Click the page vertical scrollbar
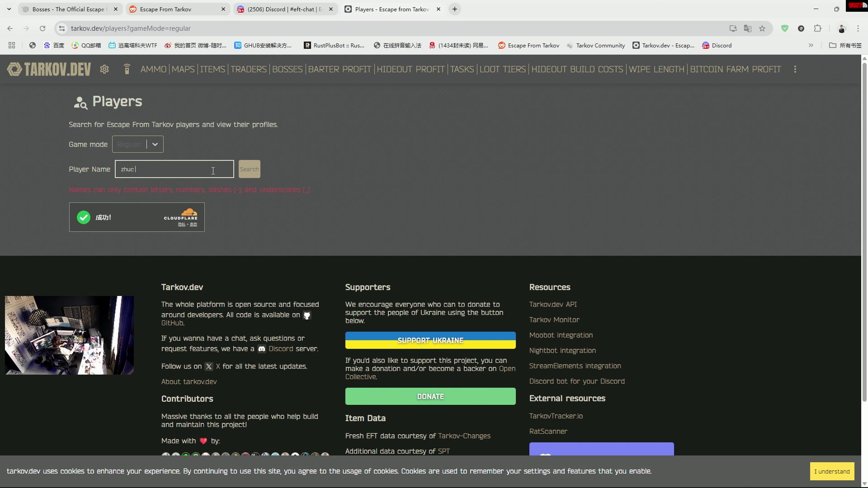This screenshot has width=868, height=488. [864, 232]
